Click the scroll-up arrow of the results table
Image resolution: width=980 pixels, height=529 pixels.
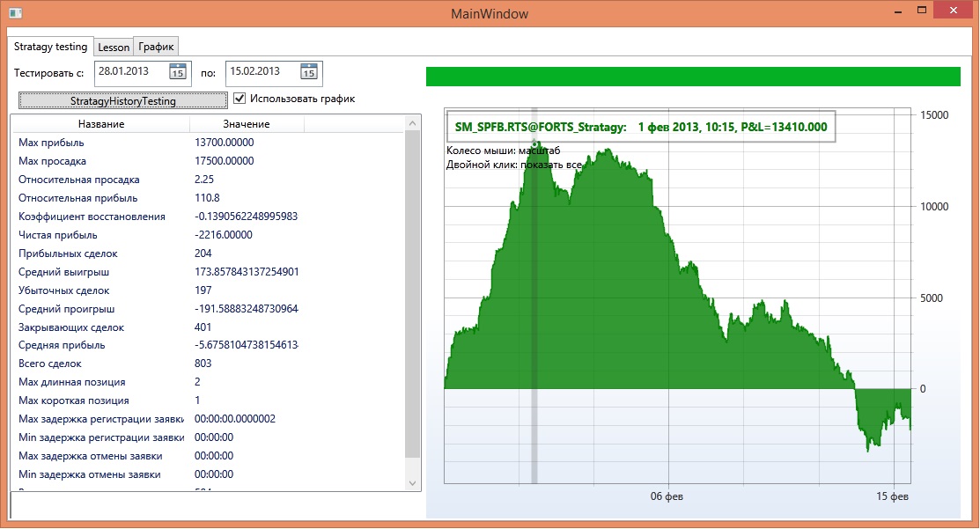coord(412,123)
